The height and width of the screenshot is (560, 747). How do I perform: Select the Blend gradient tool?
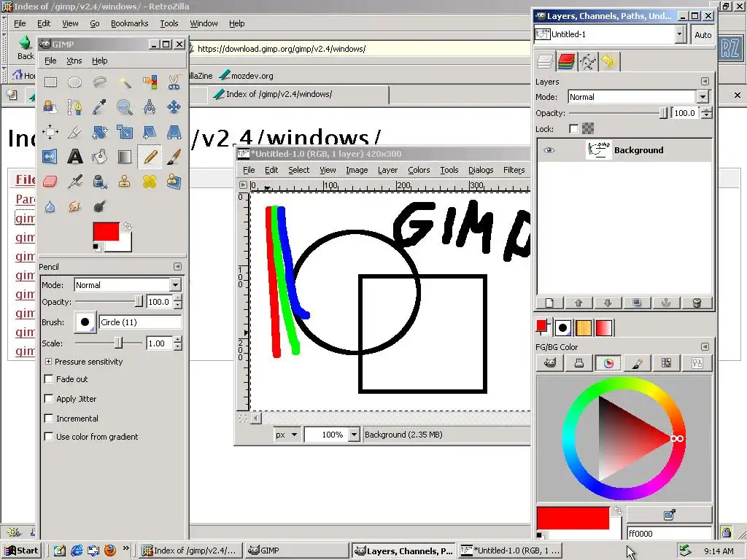(125, 156)
